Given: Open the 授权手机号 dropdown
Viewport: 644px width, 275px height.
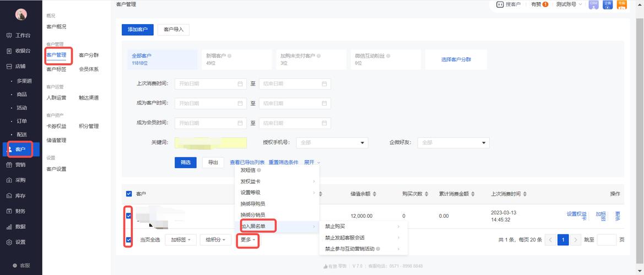Looking at the screenshot, I should (332, 142).
